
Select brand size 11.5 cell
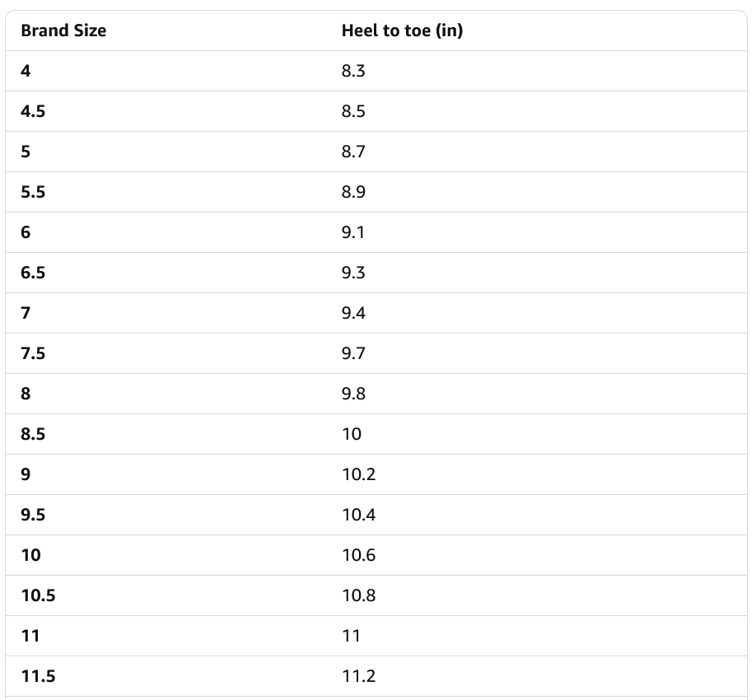coord(38,676)
